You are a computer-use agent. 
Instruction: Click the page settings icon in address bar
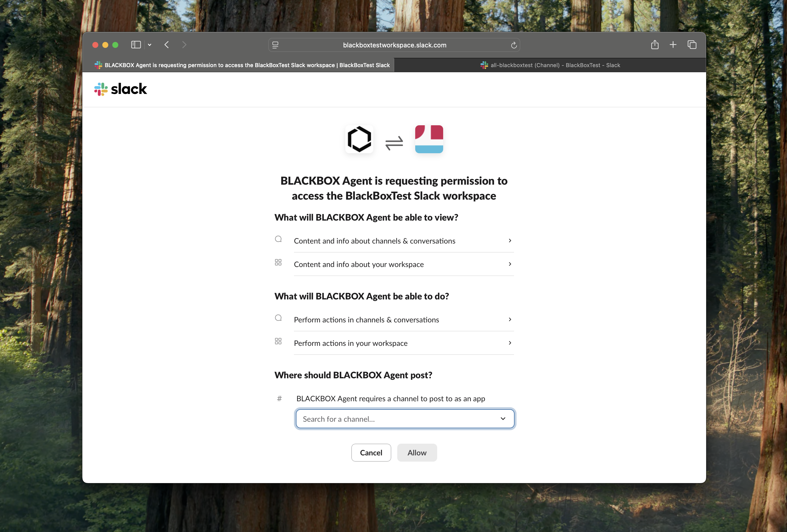[x=275, y=45]
